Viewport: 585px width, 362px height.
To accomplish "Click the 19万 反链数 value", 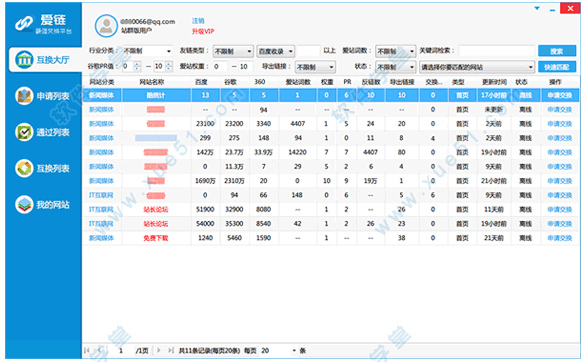I will click(x=370, y=181).
